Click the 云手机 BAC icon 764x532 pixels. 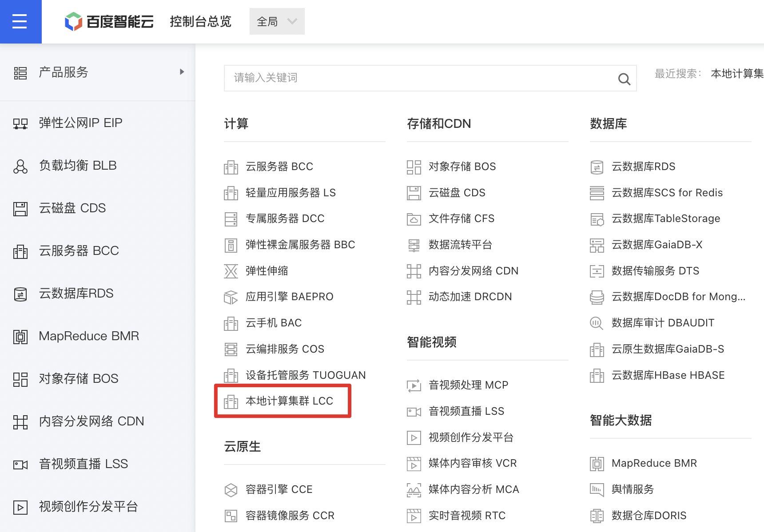coord(231,323)
